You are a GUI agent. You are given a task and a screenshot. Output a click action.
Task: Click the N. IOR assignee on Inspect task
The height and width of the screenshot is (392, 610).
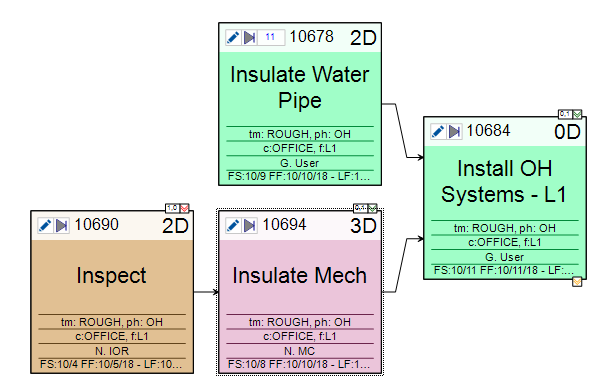(112, 351)
